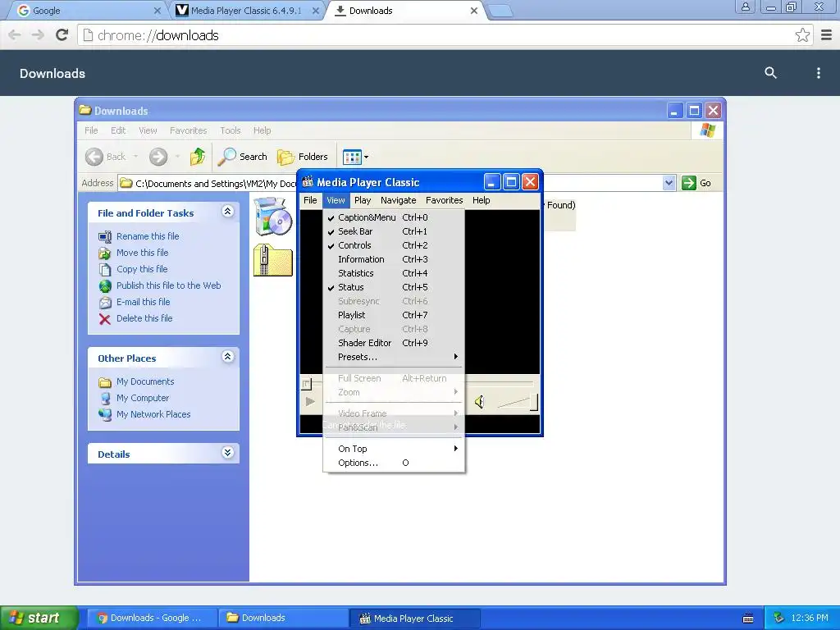Click the Chrome address bar URL field
840x630 pixels.
tap(436, 35)
